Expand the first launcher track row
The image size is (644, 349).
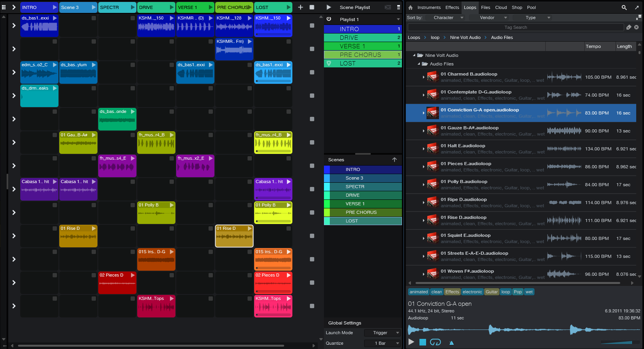tap(14, 26)
